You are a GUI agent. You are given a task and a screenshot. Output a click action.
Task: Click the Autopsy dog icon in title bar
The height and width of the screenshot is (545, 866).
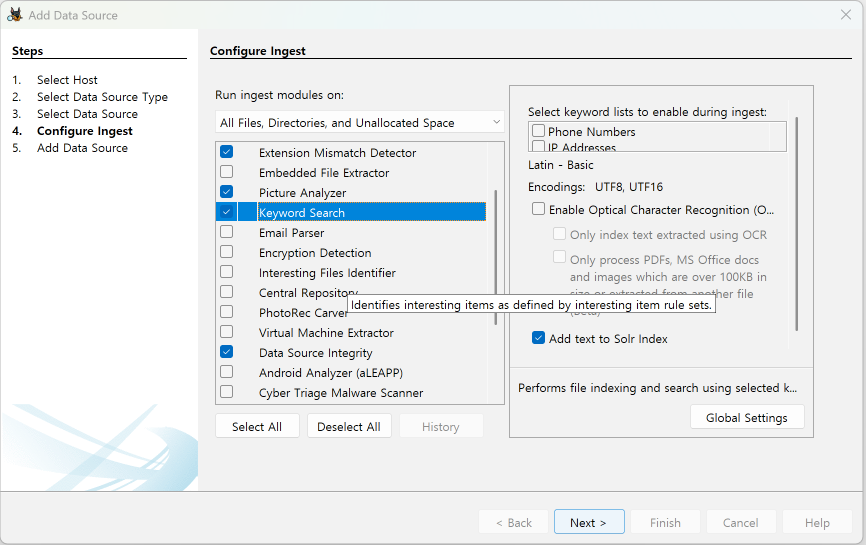click(x=15, y=15)
